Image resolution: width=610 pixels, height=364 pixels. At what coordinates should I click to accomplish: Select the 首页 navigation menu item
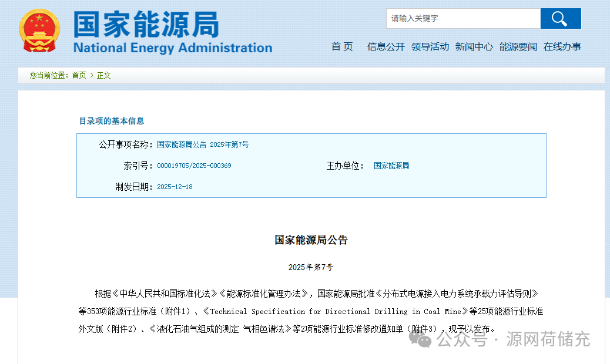tap(341, 47)
